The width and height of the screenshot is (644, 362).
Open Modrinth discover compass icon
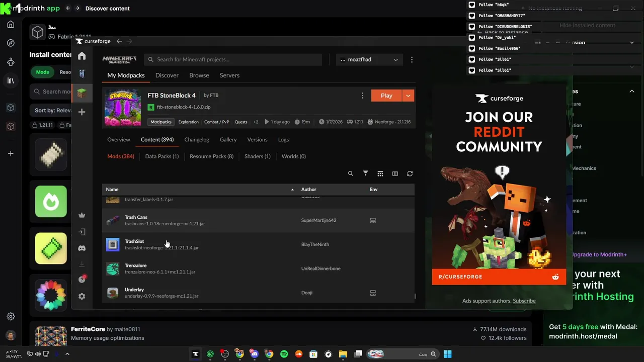tap(11, 43)
